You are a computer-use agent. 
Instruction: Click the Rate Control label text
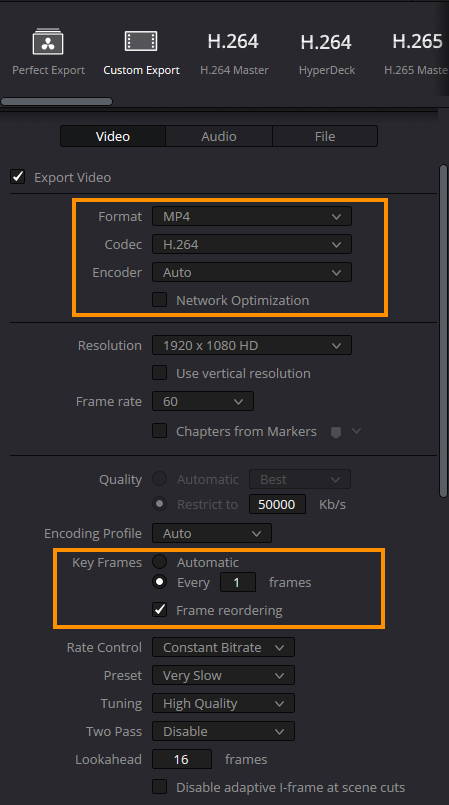(104, 647)
